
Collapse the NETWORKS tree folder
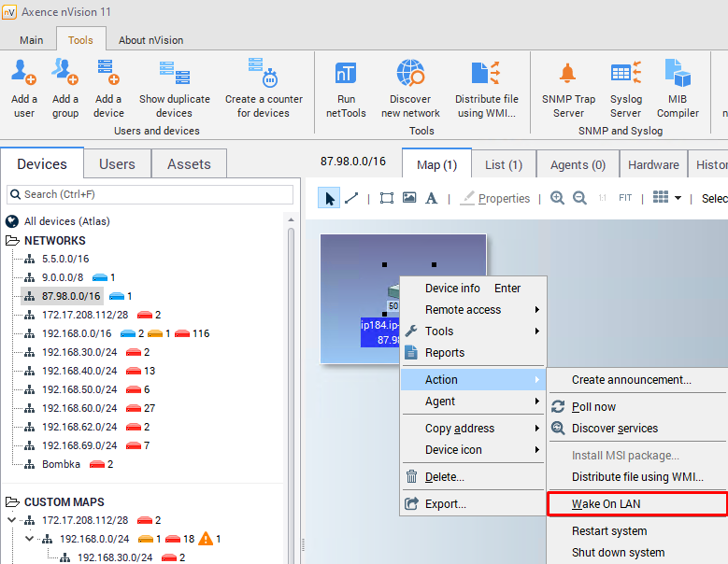pyautogui.click(x=13, y=241)
